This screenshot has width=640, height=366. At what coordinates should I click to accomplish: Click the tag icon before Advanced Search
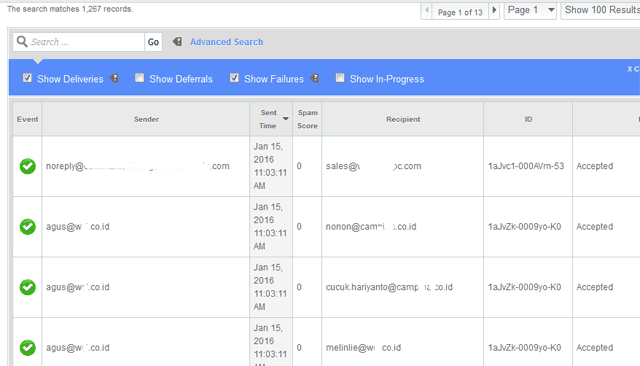[x=177, y=41]
